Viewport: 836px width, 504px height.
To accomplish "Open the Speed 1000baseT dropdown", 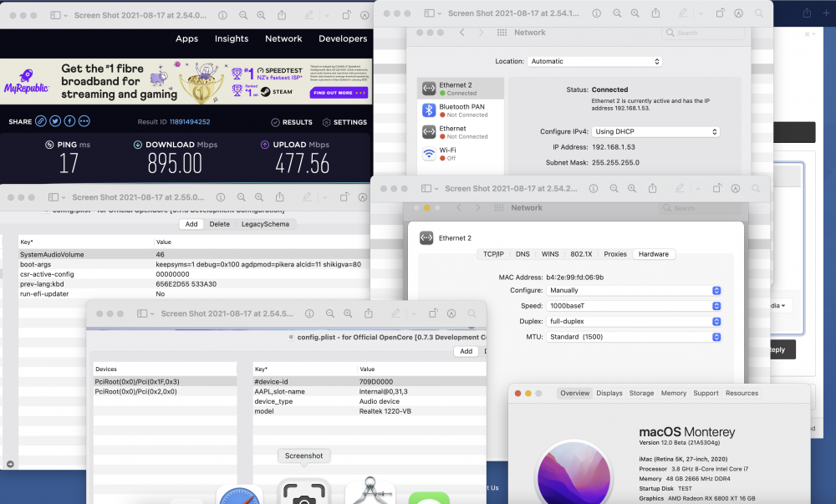I will coord(634,306).
